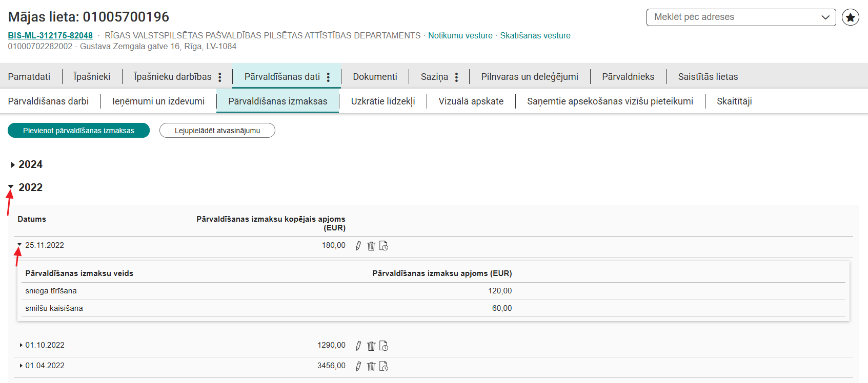
Task: Delete the 25.11.2022 cost entry
Action: coord(371,246)
